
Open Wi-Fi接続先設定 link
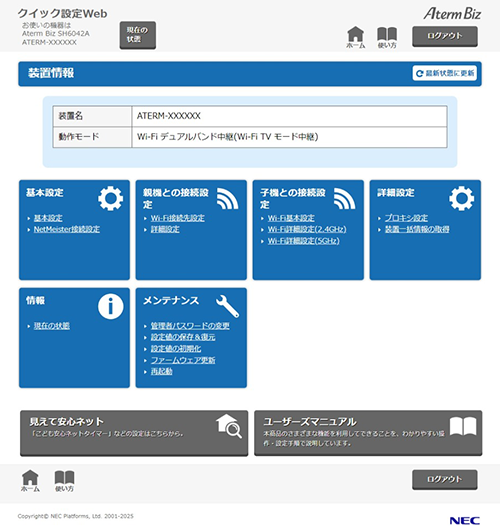[177, 218]
